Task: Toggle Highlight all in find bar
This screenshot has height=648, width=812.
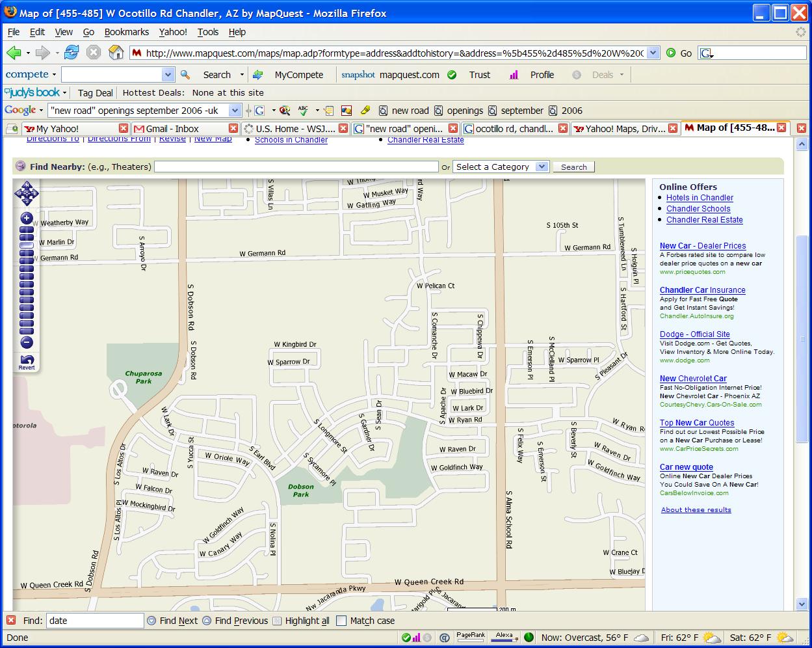Action: click(x=300, y=621)
